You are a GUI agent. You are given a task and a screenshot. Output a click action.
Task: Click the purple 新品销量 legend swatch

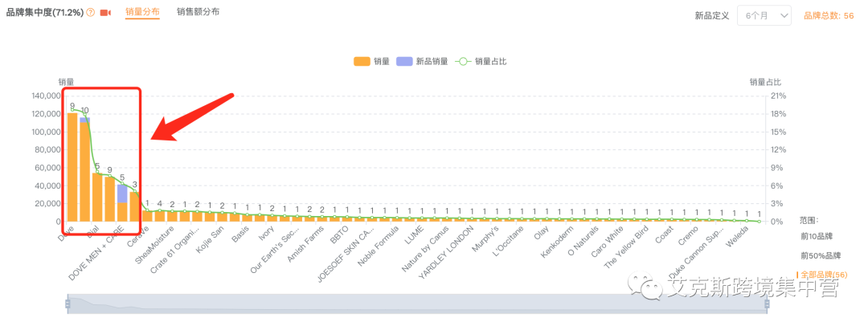[x=404, y=61]
